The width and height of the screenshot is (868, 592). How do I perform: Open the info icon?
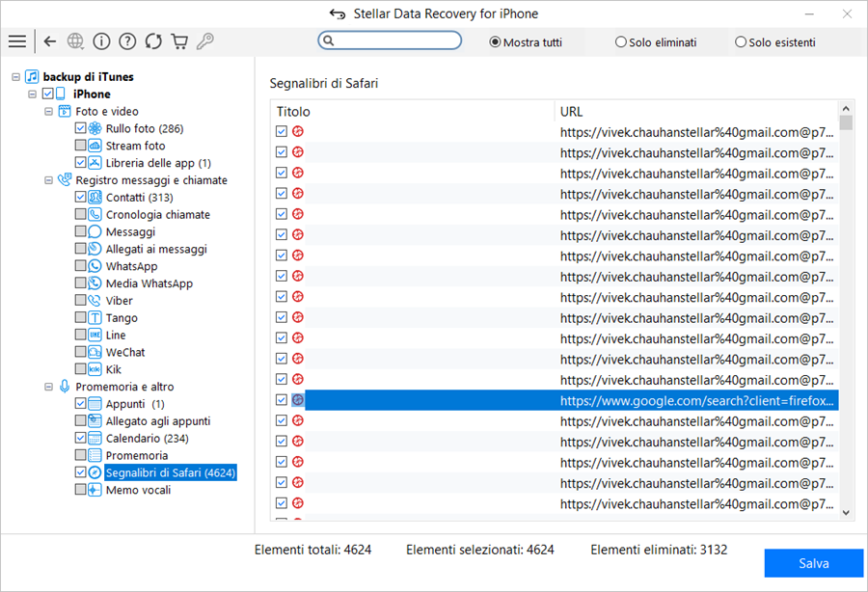tap(101, 41)
